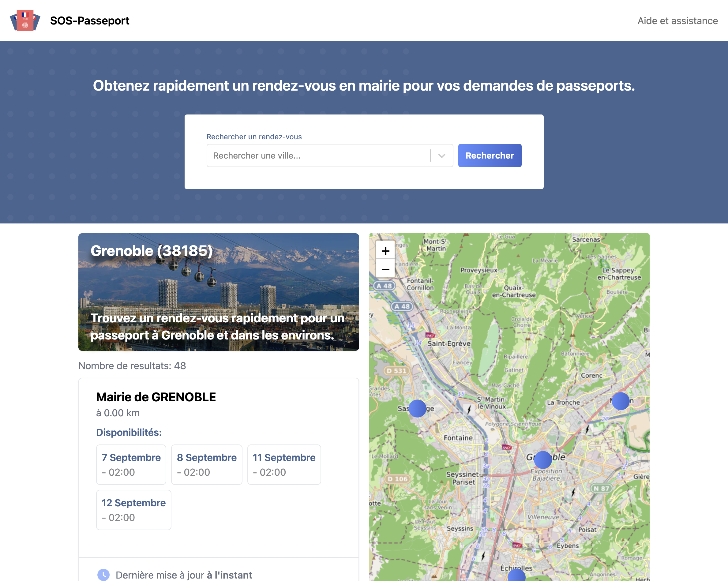Open Aide et assistance page
This screenshot has width=728, height=581.
click(677, 21)
